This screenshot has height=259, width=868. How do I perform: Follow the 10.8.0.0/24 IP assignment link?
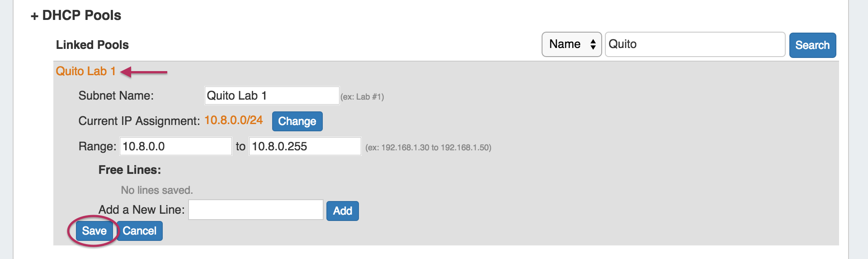pos(233,120)
